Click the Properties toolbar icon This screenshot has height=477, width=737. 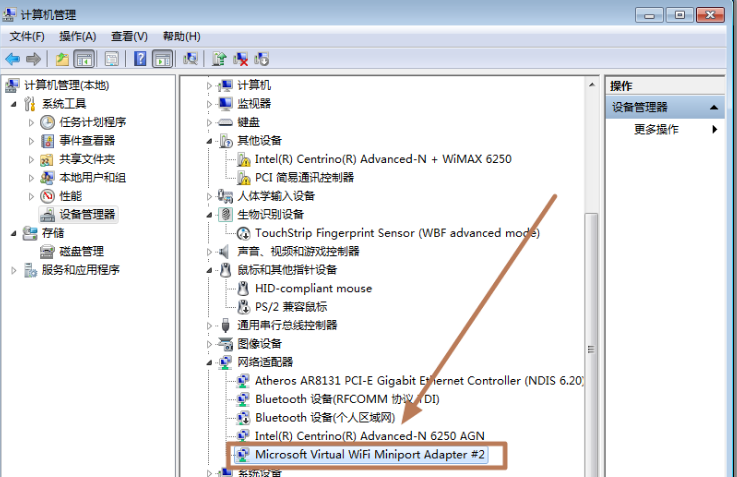111,59
